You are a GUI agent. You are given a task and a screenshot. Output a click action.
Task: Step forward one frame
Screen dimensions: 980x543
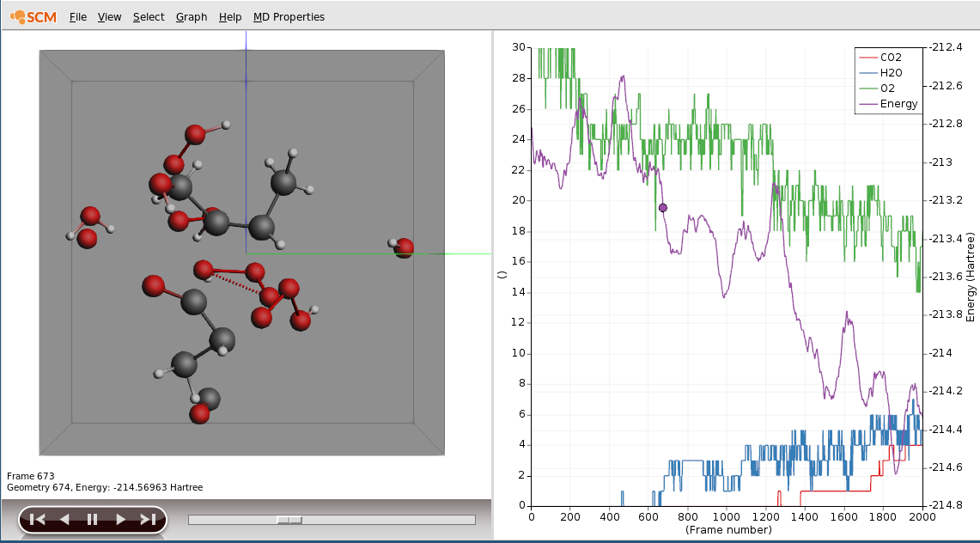(x=120, y=519)
